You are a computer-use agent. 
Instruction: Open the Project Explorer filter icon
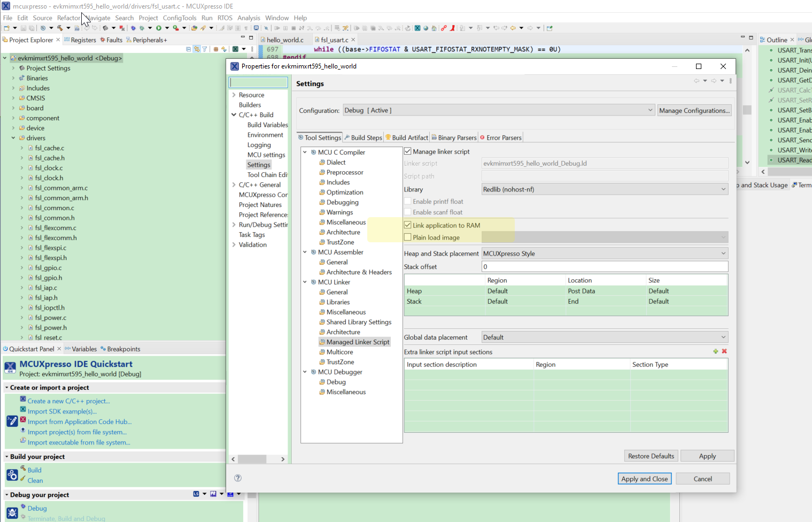(205, 49)
